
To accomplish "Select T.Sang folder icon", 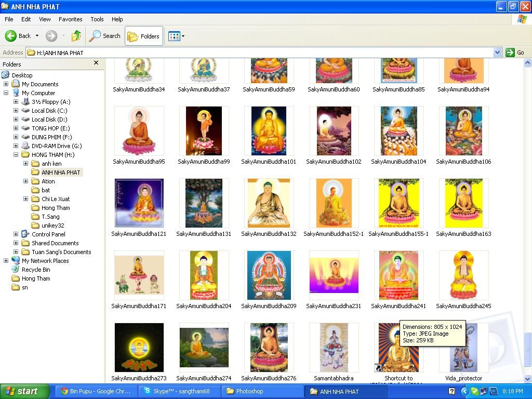I will click(x=35, y=217).
